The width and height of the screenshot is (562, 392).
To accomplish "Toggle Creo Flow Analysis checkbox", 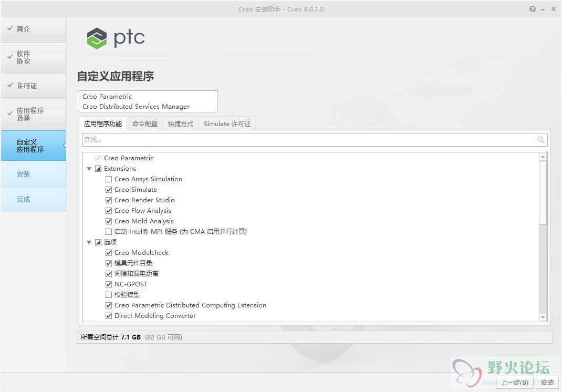I will click(109, 211).
